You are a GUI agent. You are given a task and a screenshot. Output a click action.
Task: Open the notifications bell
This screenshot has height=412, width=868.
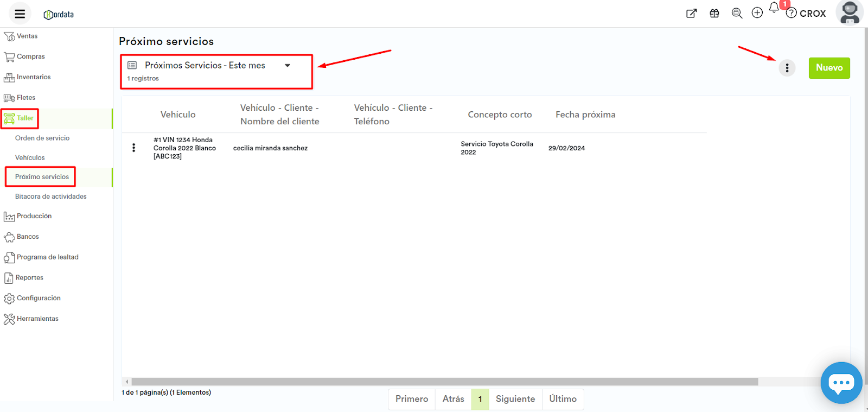(774, 8)
